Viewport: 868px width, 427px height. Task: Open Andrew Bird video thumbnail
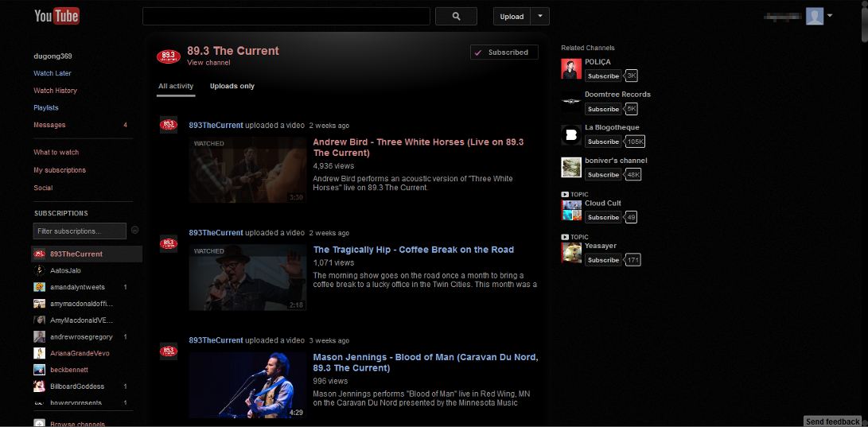point(247,170)
